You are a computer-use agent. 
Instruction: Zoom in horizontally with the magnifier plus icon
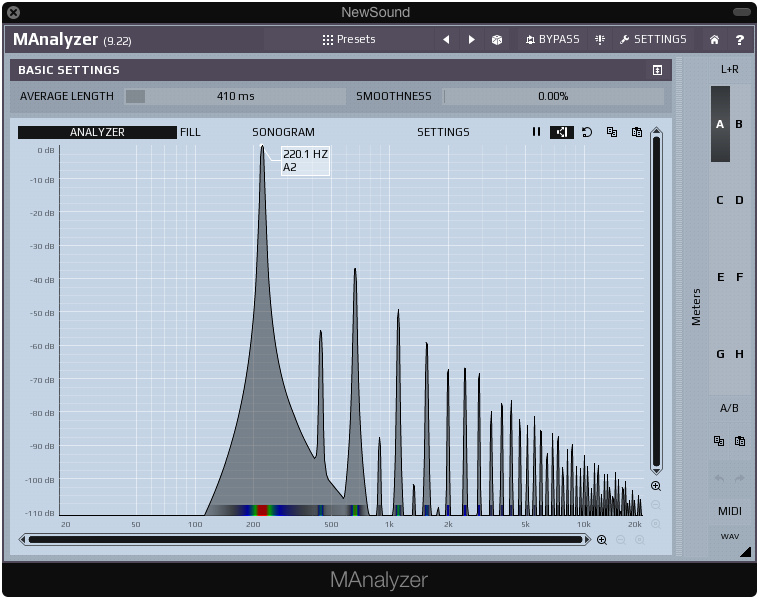coord(602,540)
